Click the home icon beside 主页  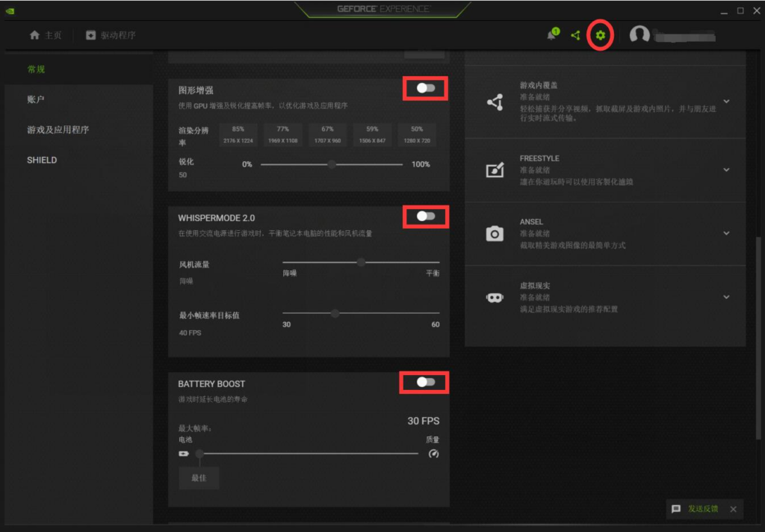[34, 35]
